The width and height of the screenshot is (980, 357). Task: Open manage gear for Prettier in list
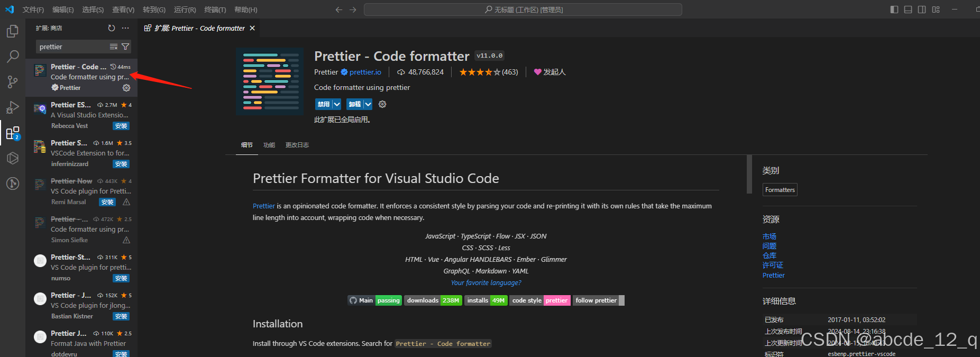click(126, 88)
